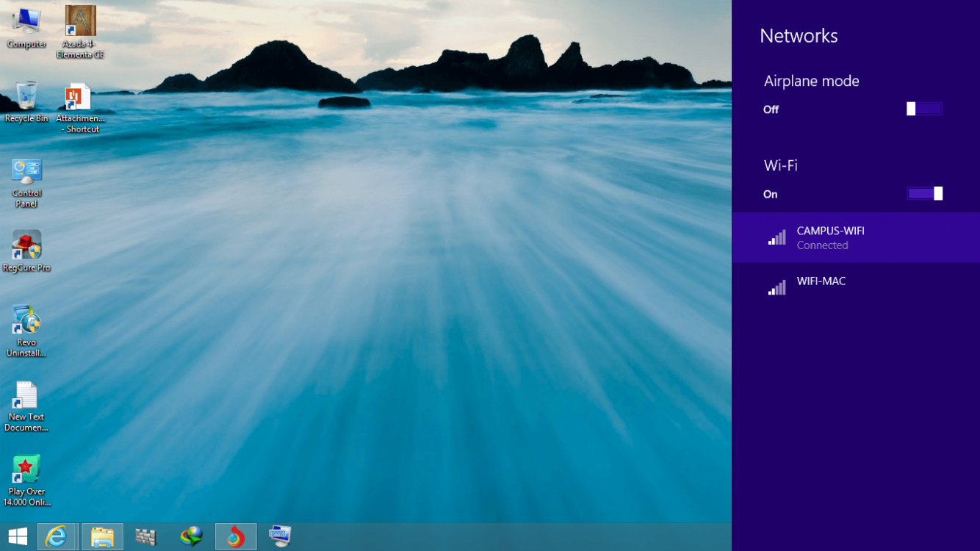Launch Internet Explorer from the taskbar

click(x=57, y=536)
